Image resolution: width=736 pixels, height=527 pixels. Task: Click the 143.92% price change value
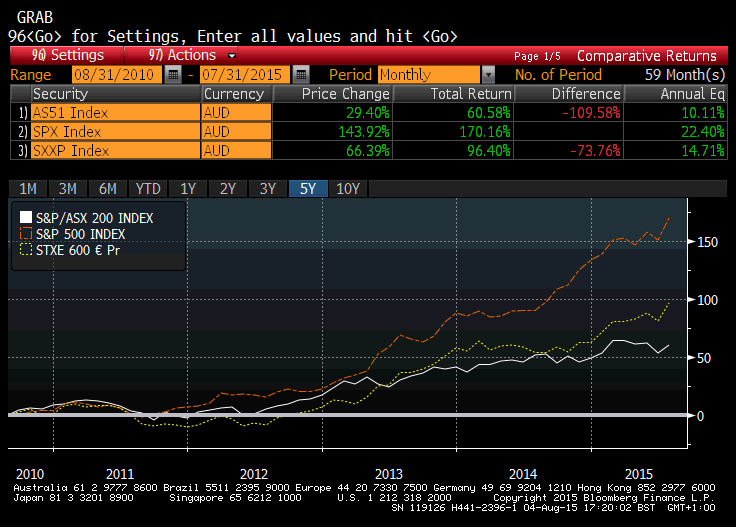[x=364, y=132]
